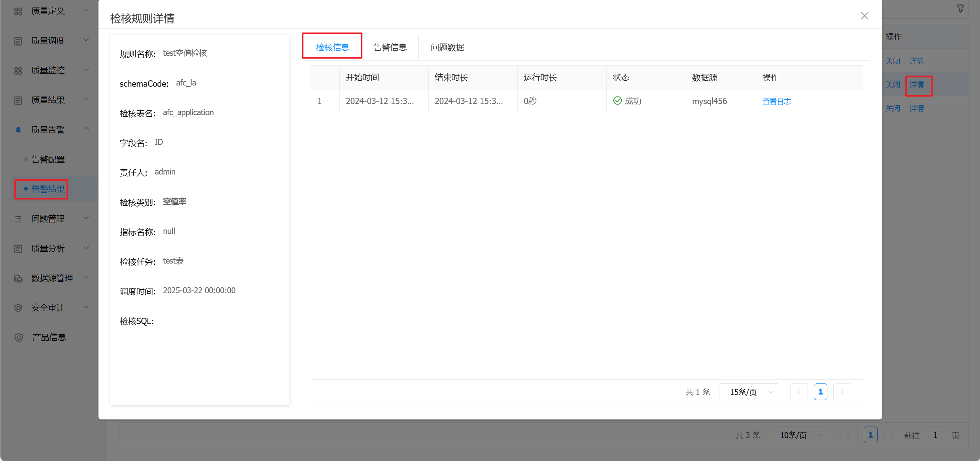Screen dimensions: 980x461
Task: Click the 质量定义 grid icon in sidebar
Action: click(x=18, y=11)
